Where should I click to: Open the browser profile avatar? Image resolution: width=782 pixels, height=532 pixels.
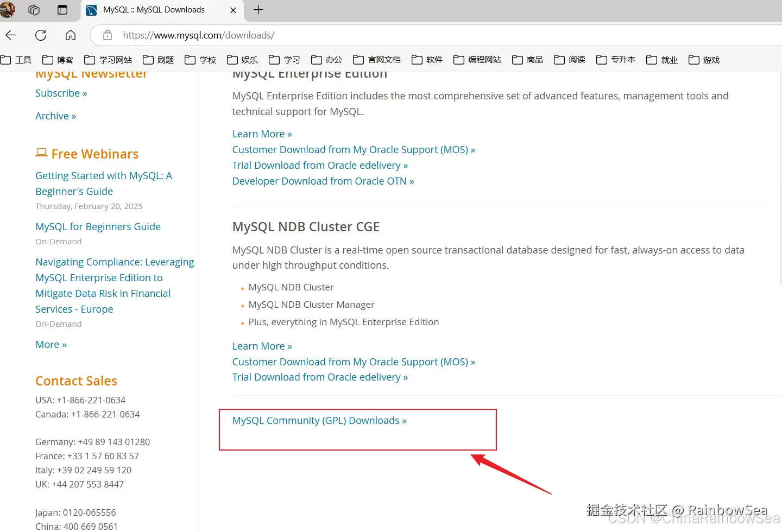(7, 10)
